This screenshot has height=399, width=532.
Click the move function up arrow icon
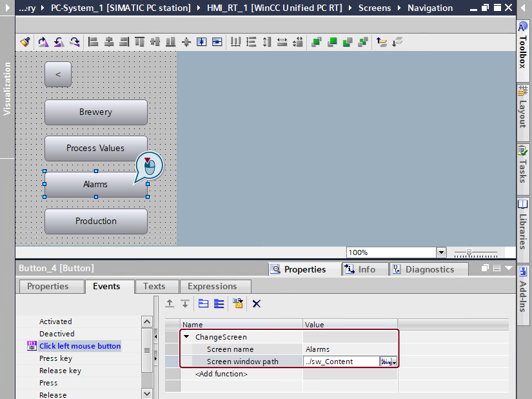pos(170,303)
